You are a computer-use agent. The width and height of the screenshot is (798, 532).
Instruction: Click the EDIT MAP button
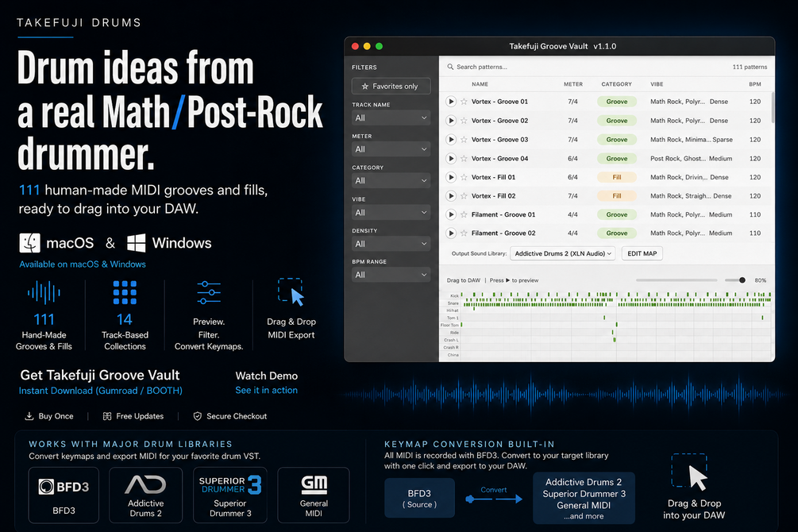point(642,253)
